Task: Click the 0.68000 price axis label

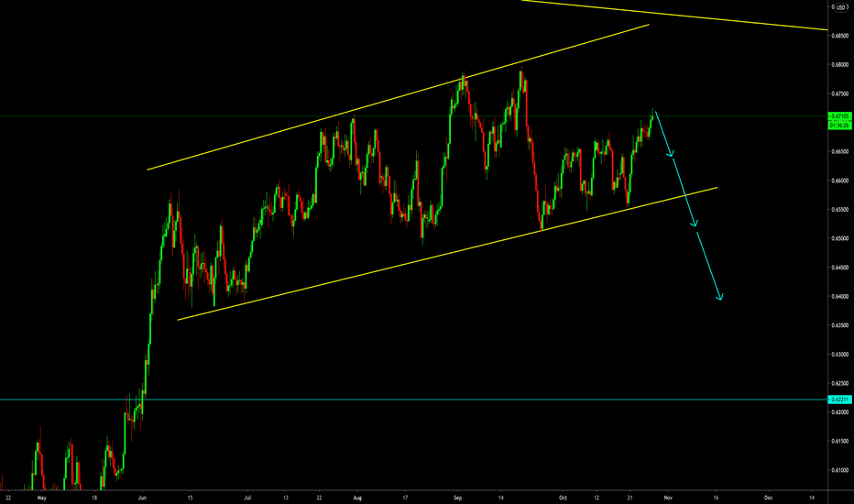Action: [840, 65]
